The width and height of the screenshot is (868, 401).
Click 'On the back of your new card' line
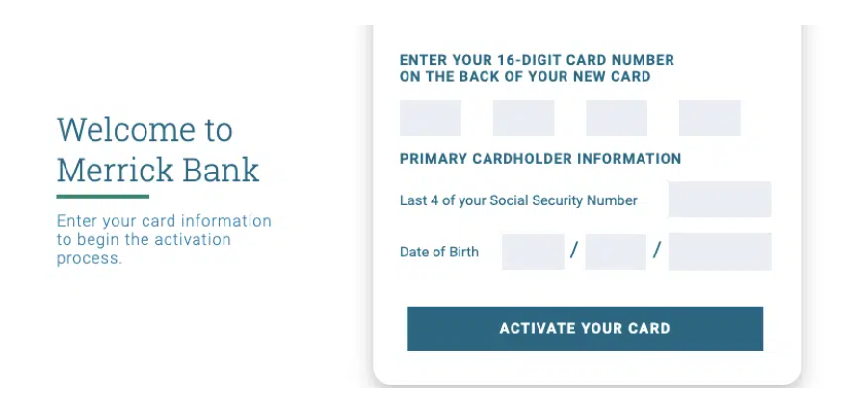point(525,76)
